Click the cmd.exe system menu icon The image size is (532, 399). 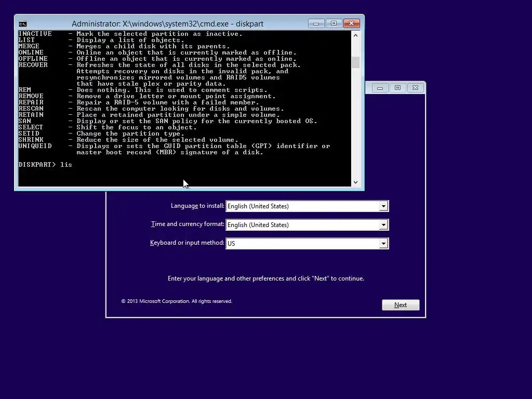23,24
